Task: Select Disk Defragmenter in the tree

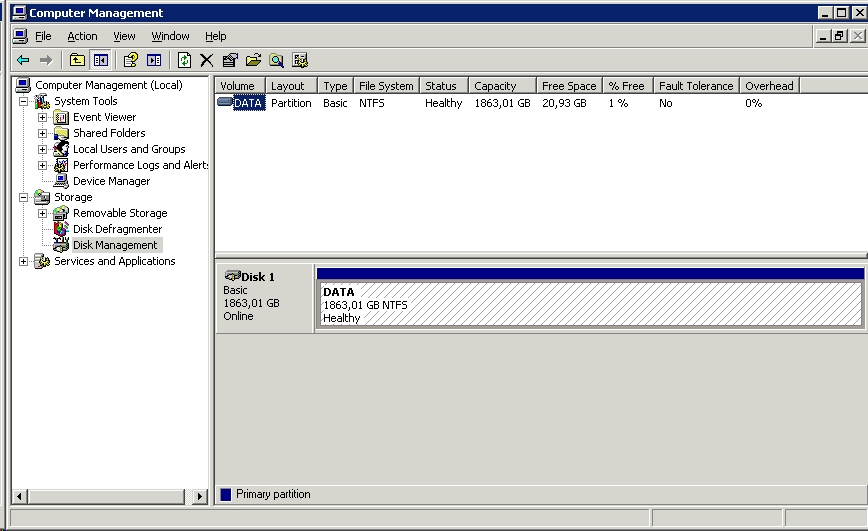Action: point(117,229)
